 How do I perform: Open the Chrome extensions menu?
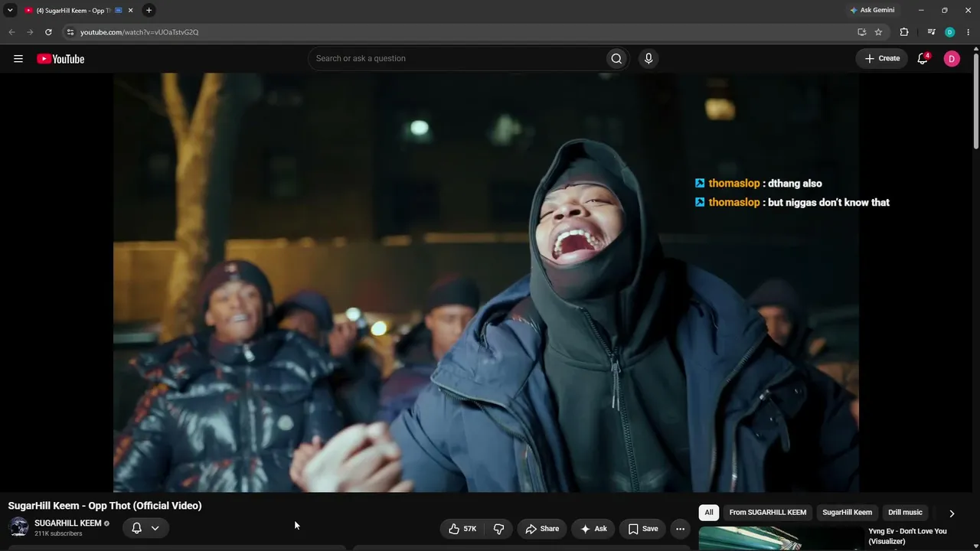point(904,32)
